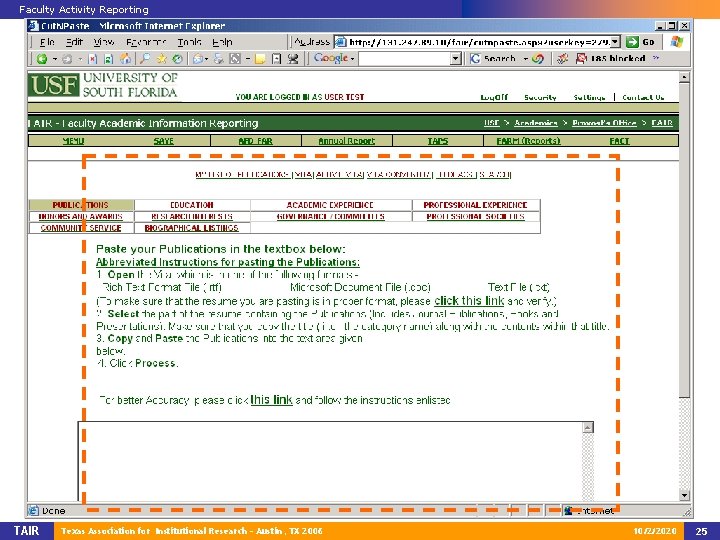The image size is (720, 540).
Task: Open the FARM (Reports) link
Action: click(529, 141)
